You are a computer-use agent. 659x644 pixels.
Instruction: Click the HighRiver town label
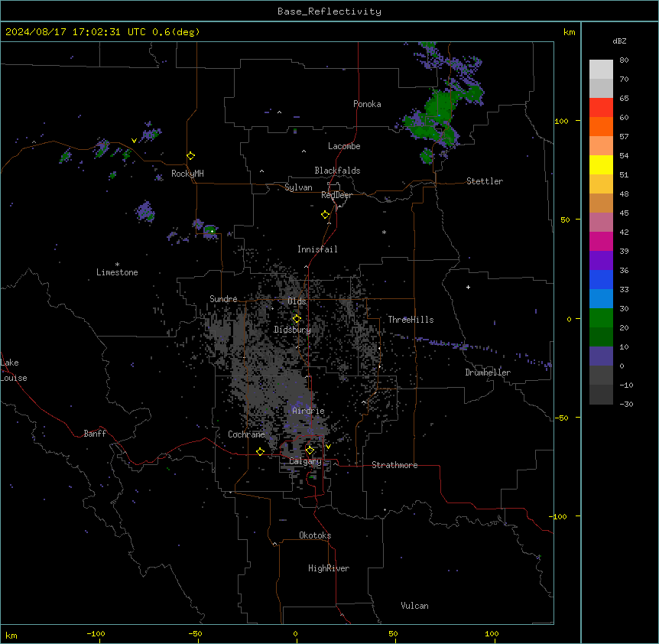coord(329,568)
